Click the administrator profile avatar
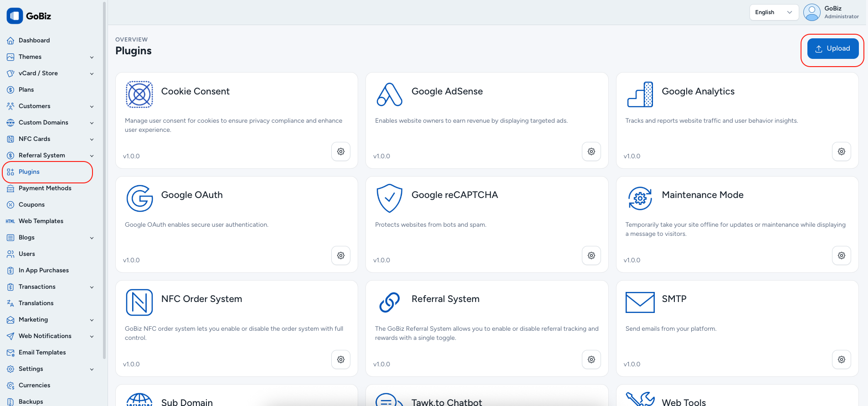 tap(812, 12)
